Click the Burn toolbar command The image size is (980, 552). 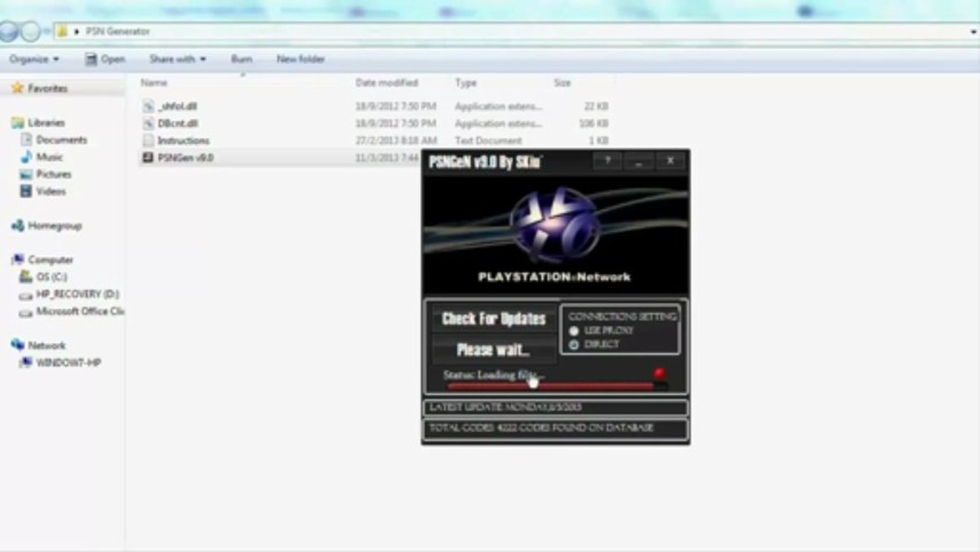pos(241,59)
